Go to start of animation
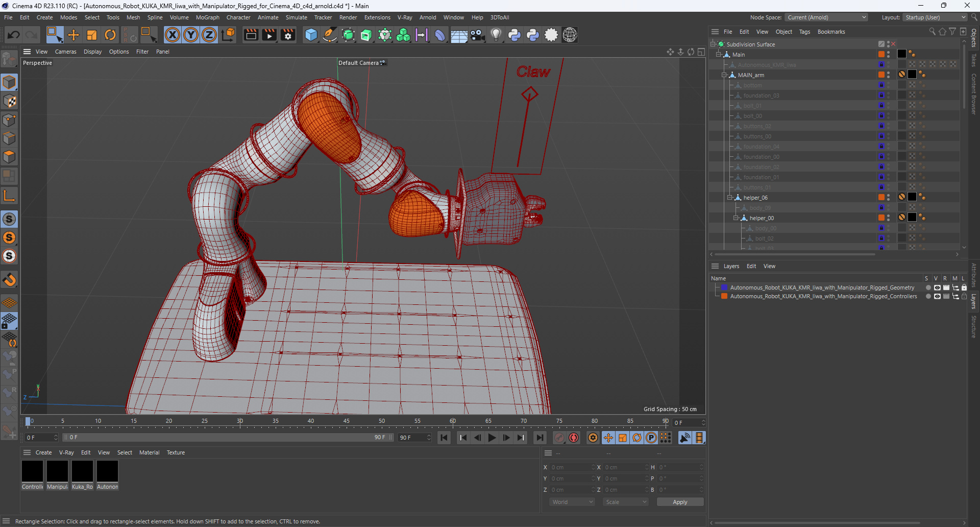The image size is (980, 527). pos(444,438)
